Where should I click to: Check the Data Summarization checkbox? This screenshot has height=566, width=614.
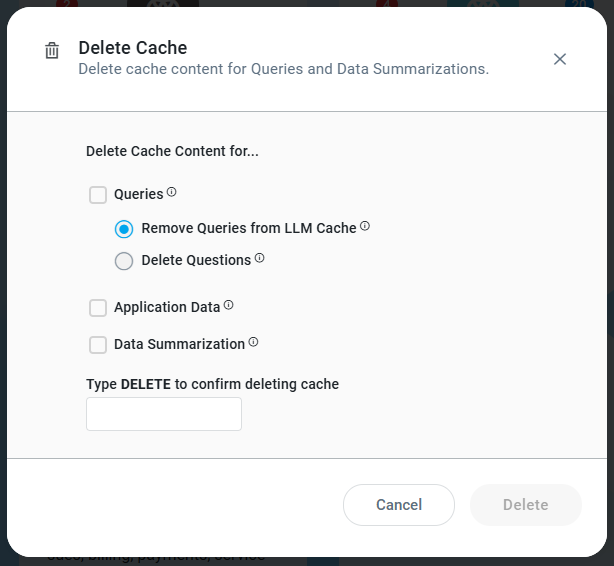click(98, 345)
